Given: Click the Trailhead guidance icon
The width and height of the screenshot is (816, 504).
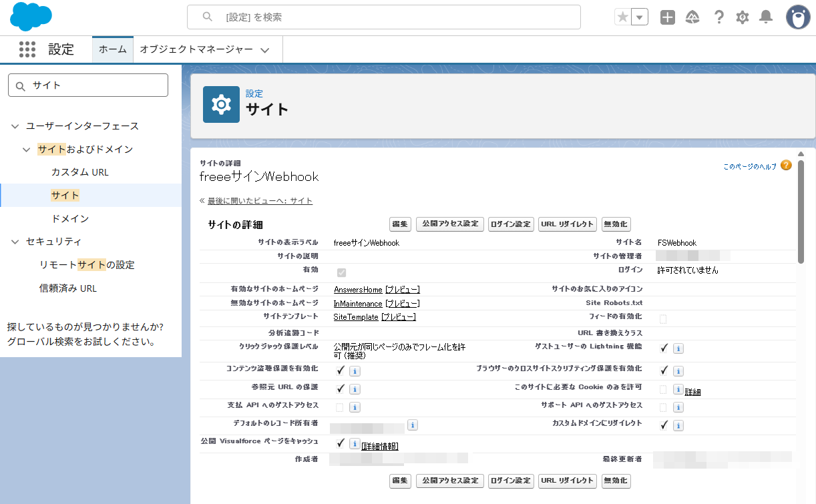Looking at the screenshot, I should pyautogui.click(x=692, y=17).
